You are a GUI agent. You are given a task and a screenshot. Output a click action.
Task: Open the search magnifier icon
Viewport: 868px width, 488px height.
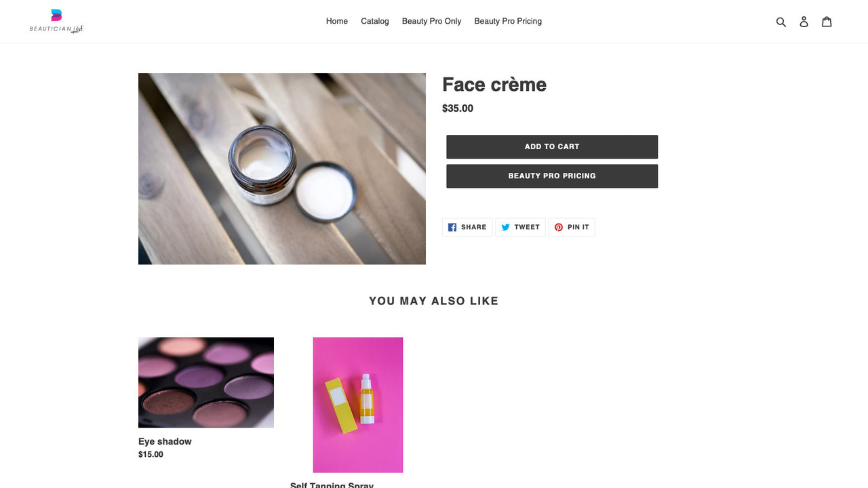(781, 21)
